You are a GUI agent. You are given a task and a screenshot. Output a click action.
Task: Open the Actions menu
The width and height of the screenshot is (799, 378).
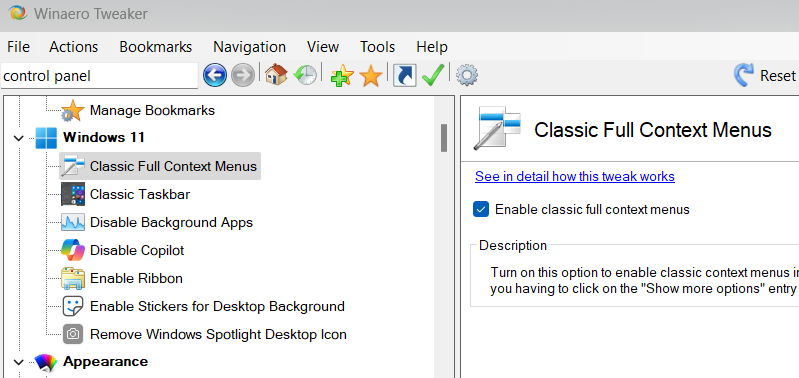tap(73, 47)
